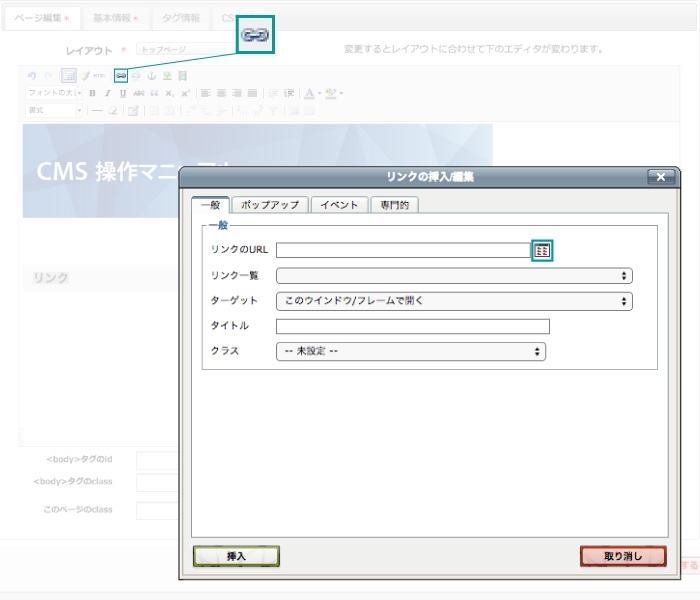Image resolution: width=700 pixels, height=600 pixels.
Task: Click the cleanup code brush icon
Action: point(84,76)
